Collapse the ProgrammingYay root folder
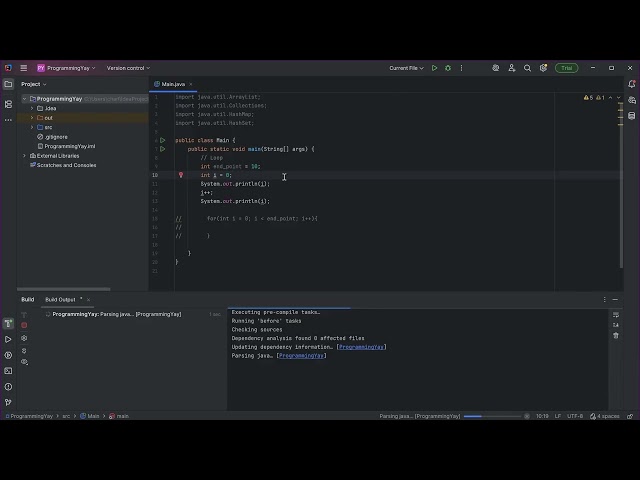The width and height of the screenshot is (640, 480). click(x=24, y=99)
